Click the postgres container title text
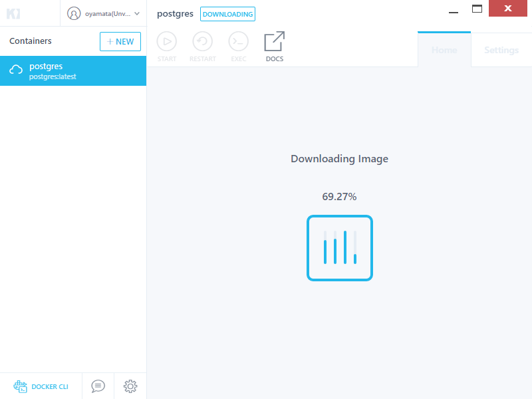This screenshot has width=532, height=399. (175, 14)
